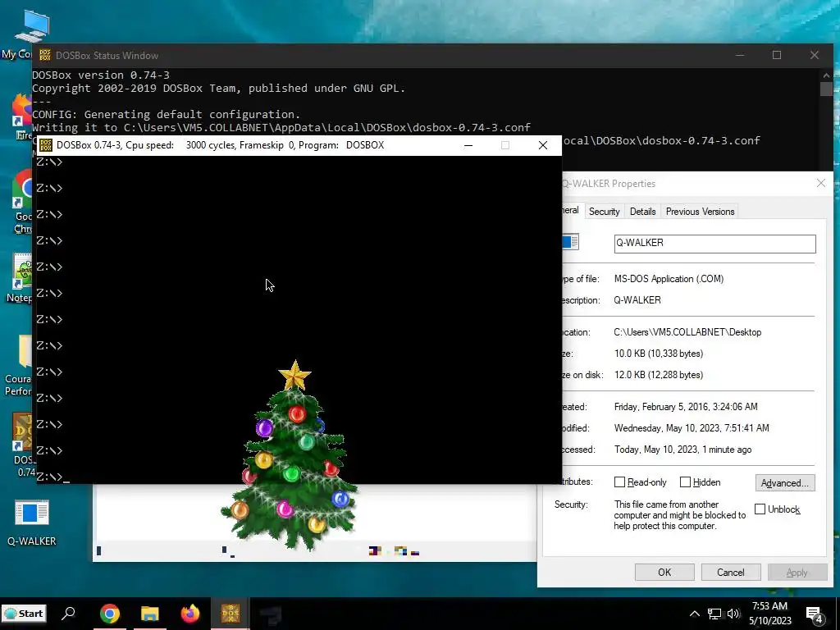
Task: Open the taskbar search magnifier
Action: [x=69, y=614]
